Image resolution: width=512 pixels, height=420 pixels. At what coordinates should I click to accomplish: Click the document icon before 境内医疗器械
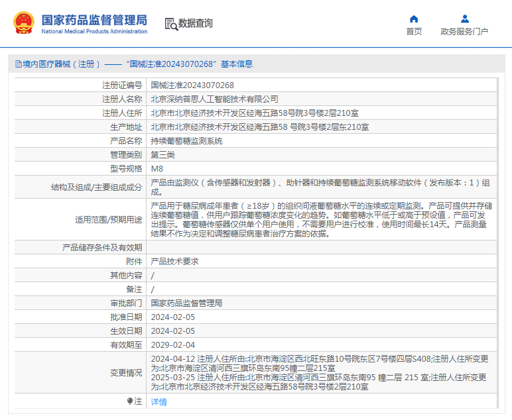click(19, 64)
